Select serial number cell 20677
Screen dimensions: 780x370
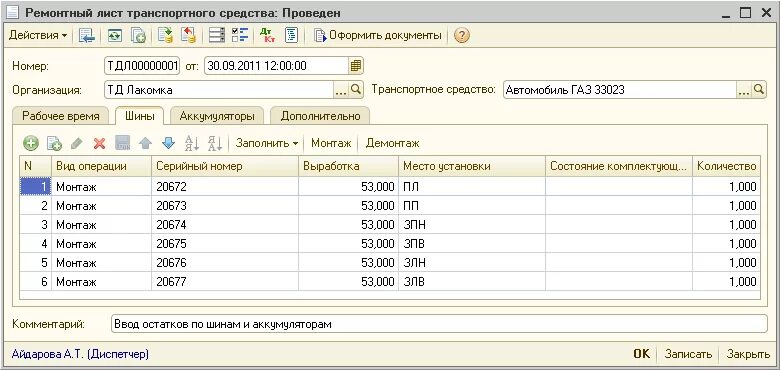(224, 281)
